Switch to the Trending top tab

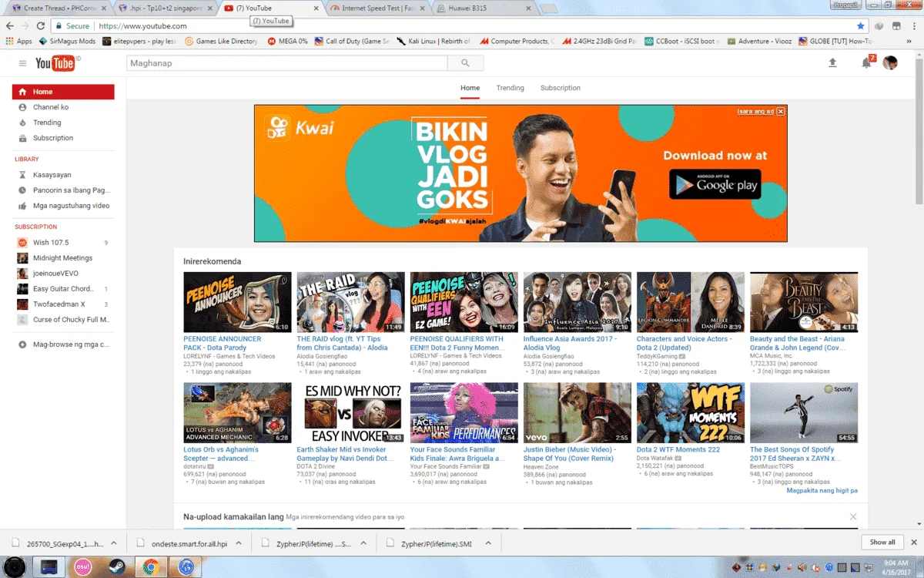510,88
